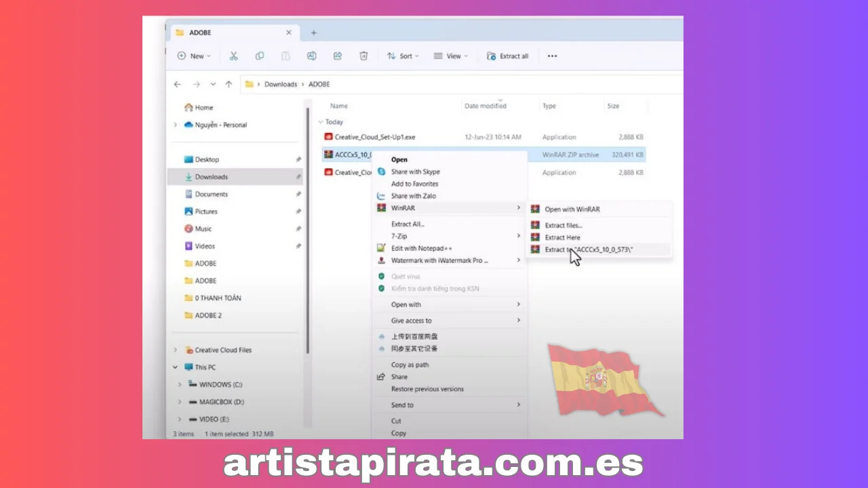Open the three-dots See more menu
Screen dimensions: 868x488
[552, 56]
